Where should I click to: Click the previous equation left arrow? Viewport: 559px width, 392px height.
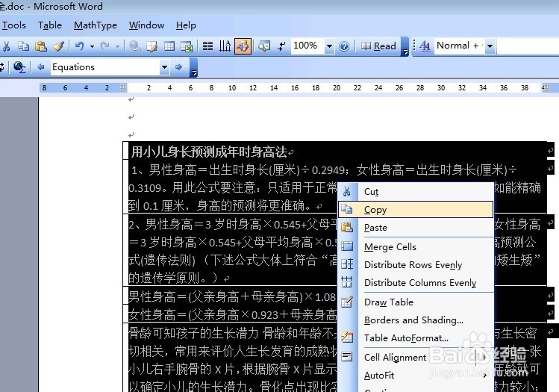(x=40, y=66)
